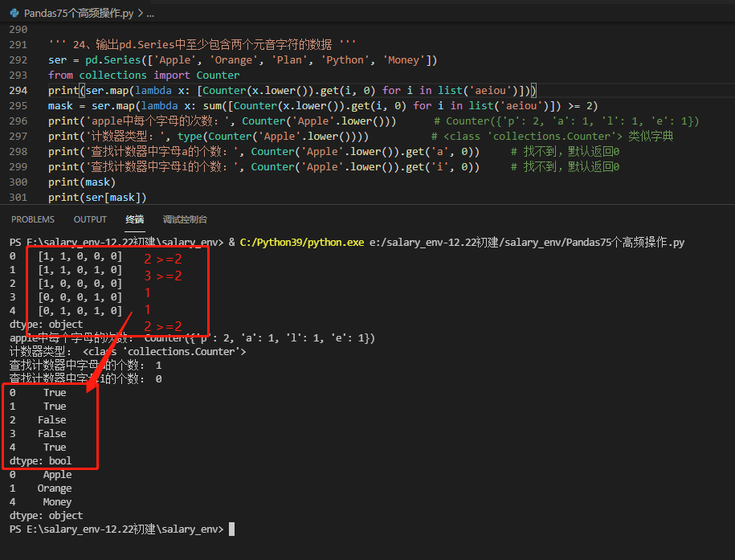
Task: Open the Pandas75个高频操作.py breadcrumb item
Action: [79, 13]
